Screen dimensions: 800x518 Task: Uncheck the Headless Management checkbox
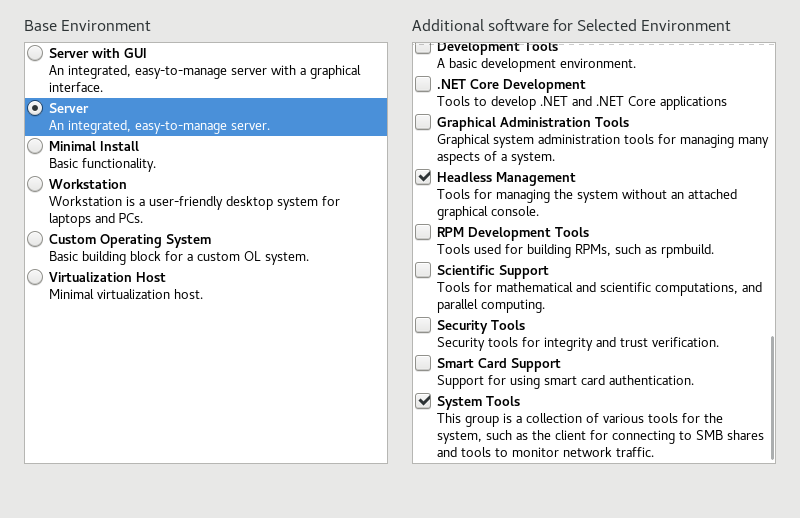423,177
